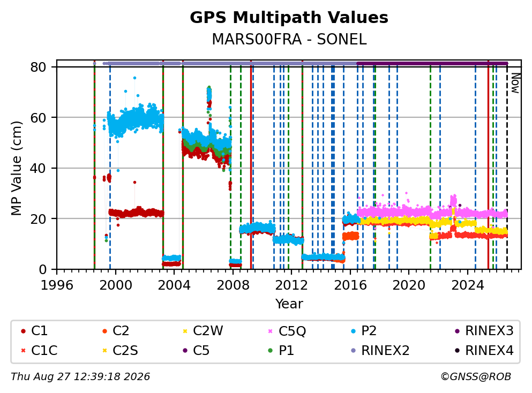Click the ©GNSS@ROB credit text
This screenshot has height=393, width=532.
pyautogui.click(x=476, y=376)
